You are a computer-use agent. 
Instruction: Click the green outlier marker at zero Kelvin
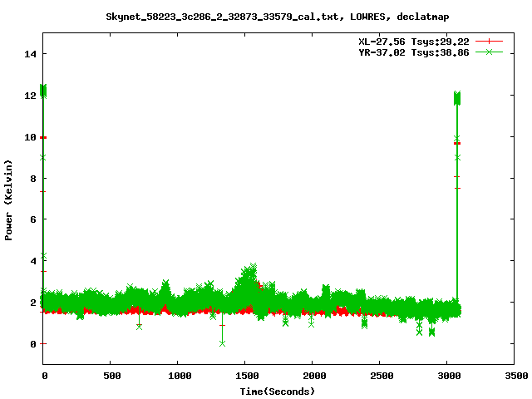(x=222, y=343)
